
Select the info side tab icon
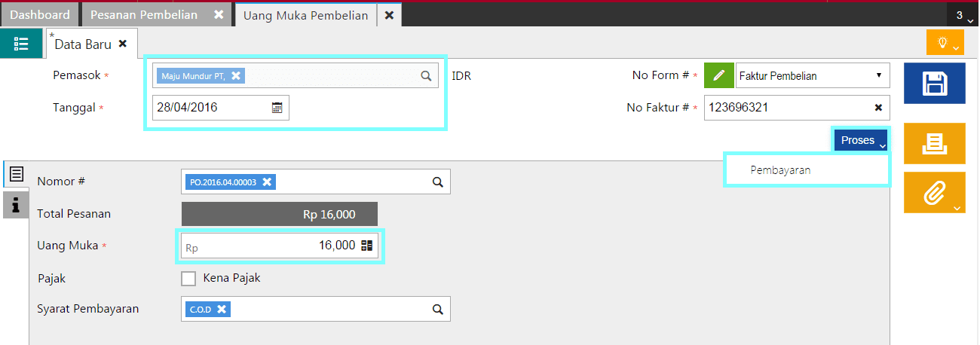click(x=16, y=205)
